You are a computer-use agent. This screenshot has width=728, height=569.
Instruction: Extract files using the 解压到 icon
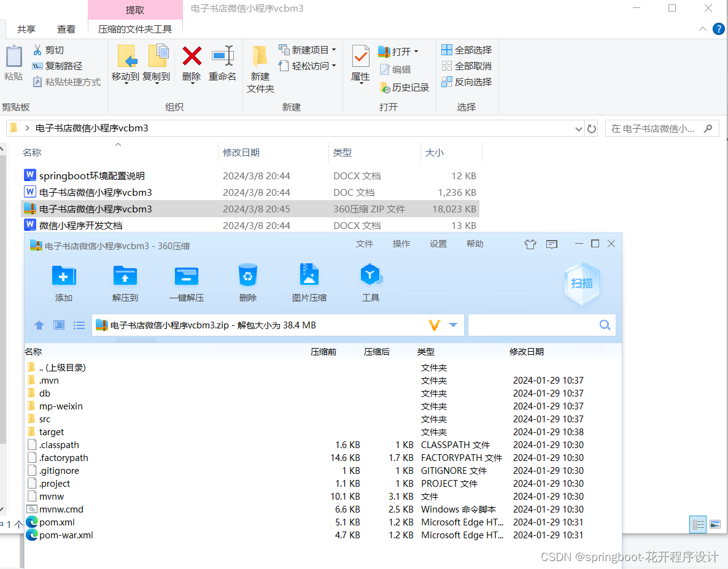[125, 282]
